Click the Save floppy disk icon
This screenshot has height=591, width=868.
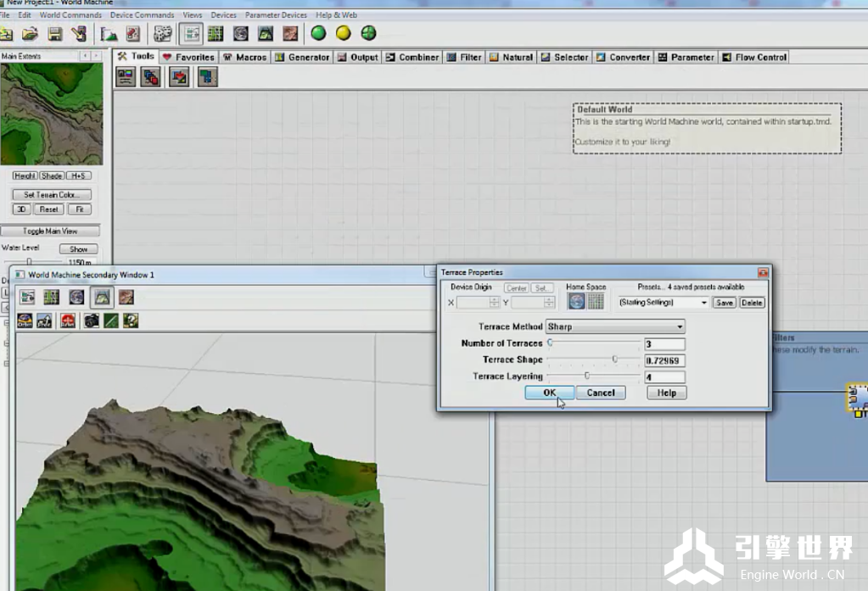pyautogui.click(x=55, y=34)
